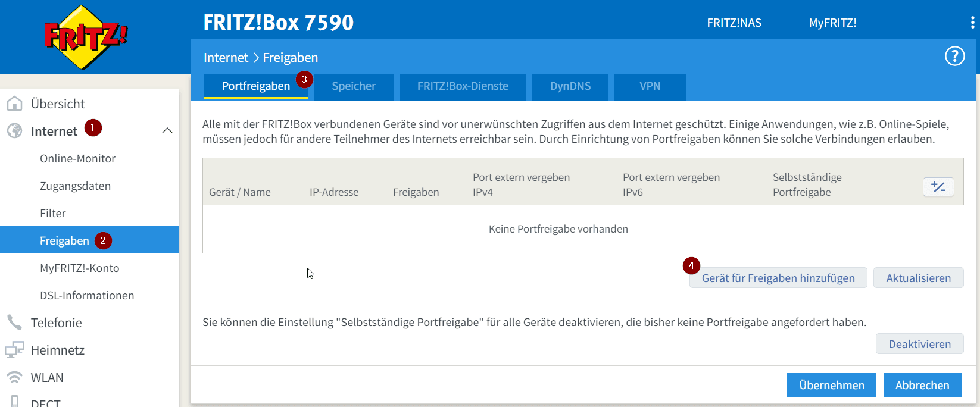Open Online-Monitor in the sidebar
The width and height of the screenshot is (980, 407).
click(x=77, y=158)
